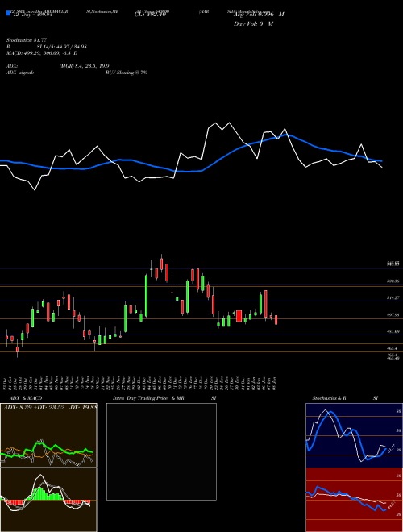Click the 'BUY Slowing @ 7%' signal text
The image size is (403, 532).
pyautogui.click(x=127, y=73)
